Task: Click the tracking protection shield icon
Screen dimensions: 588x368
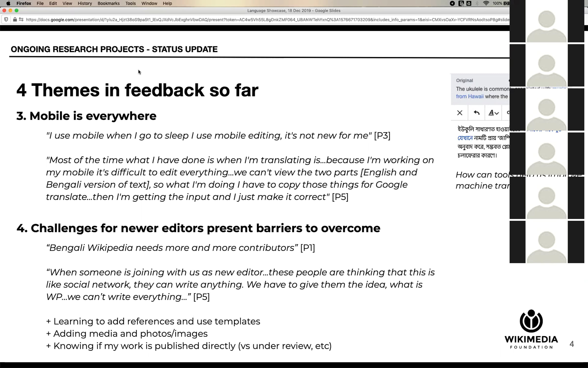Action: [x=6, y=19]
